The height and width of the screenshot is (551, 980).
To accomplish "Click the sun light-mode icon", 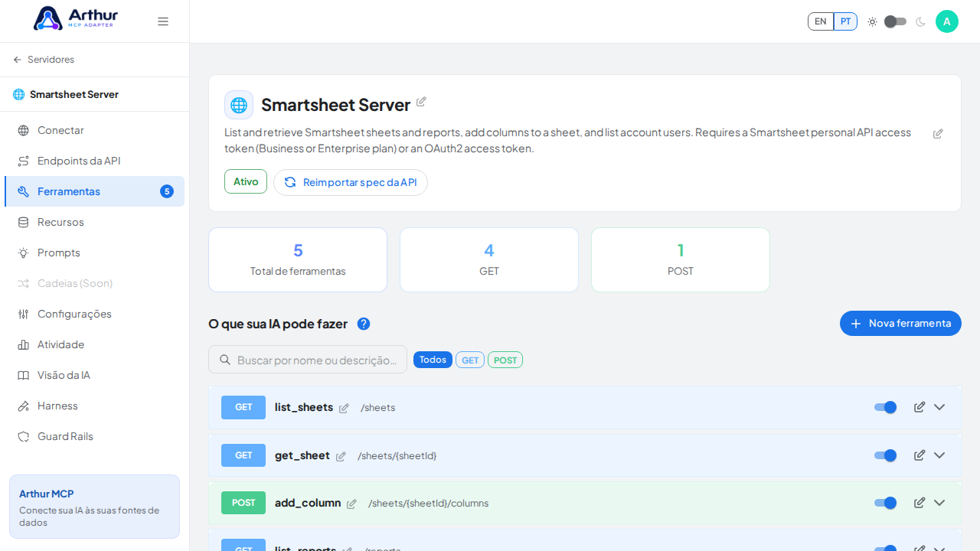I will (x=872, y=21).
